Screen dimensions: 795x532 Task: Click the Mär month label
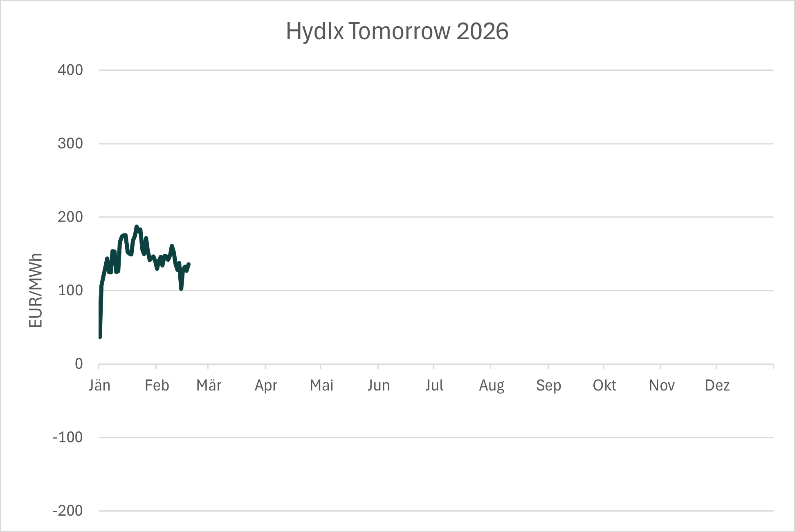coord(209,385)
